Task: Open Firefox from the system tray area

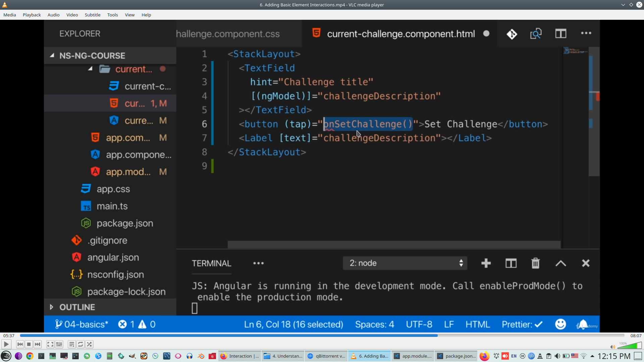Action: pyautogui.click(x=484, y=356)
